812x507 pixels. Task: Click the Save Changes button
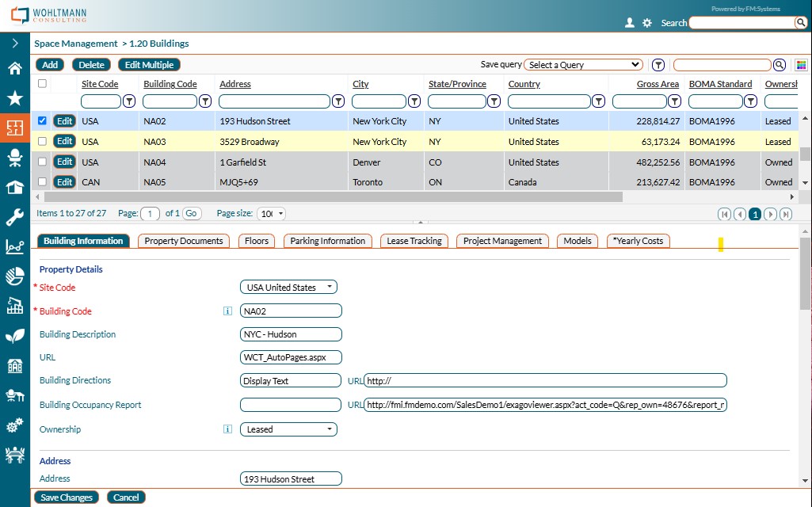(x=67, y=497)
